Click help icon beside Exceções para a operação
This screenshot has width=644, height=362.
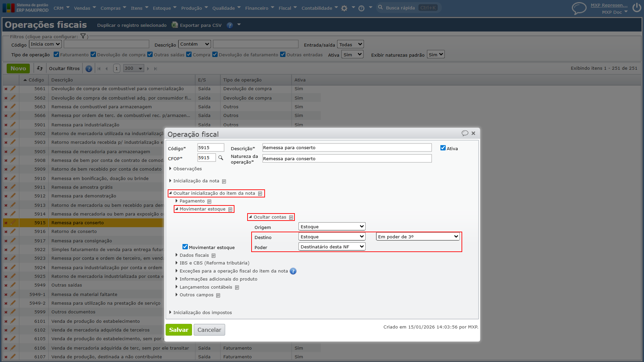293,271
